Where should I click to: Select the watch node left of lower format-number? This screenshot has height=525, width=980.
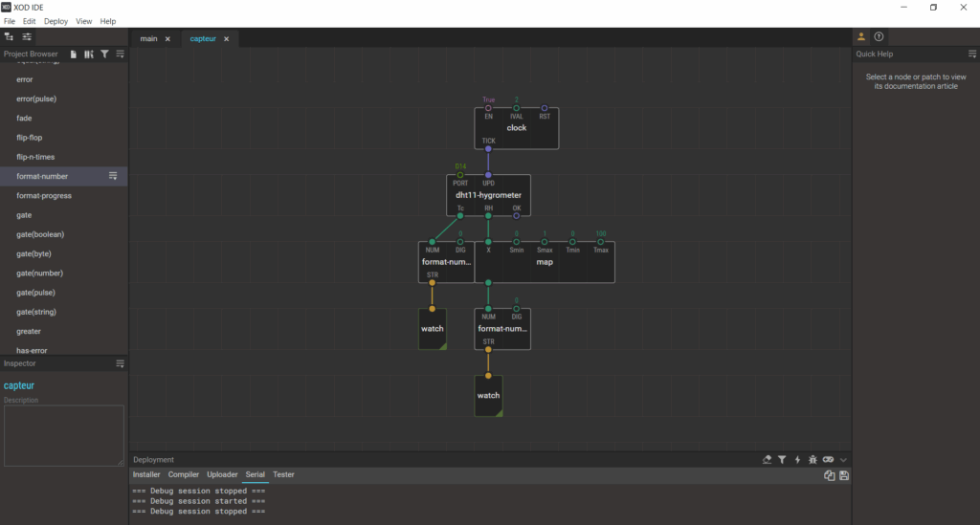click(x=432, y=329)
